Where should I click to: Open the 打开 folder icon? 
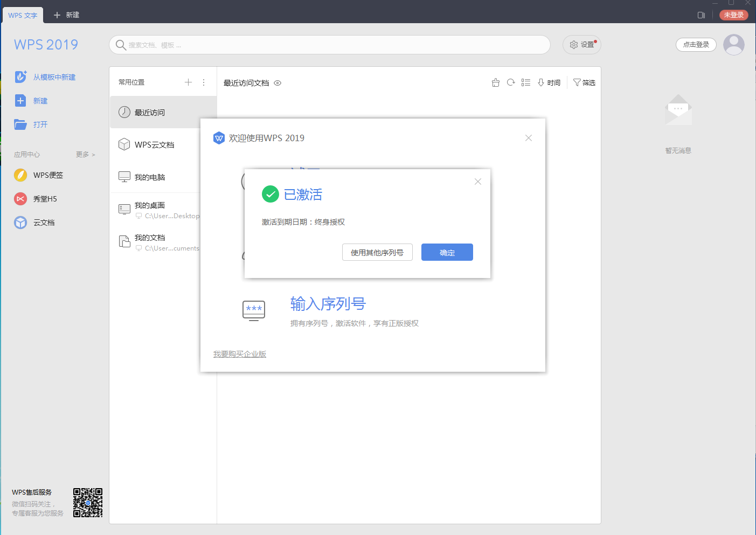20,124
